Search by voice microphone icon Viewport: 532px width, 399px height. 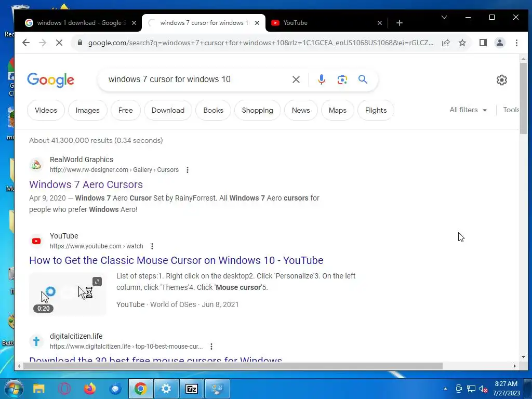tap(321, 79)
